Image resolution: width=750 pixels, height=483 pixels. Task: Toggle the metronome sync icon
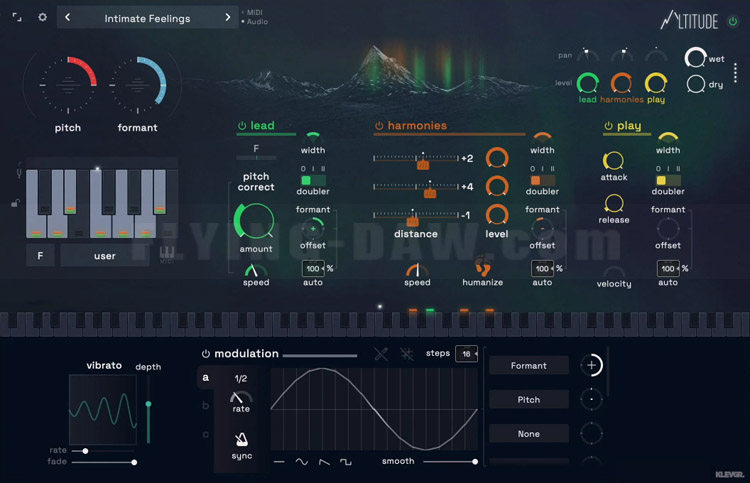point(241,439)
